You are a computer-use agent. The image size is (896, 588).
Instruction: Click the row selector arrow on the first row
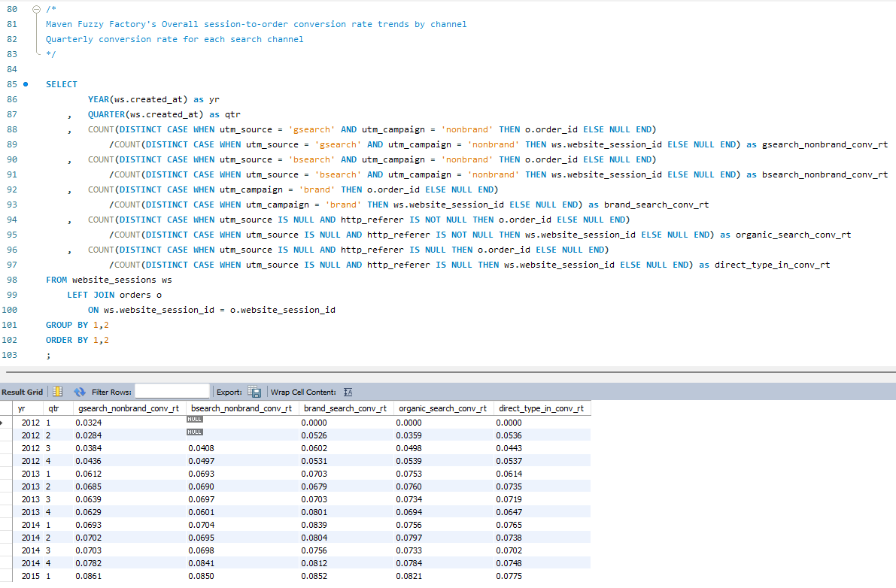[x=5, y=423]
